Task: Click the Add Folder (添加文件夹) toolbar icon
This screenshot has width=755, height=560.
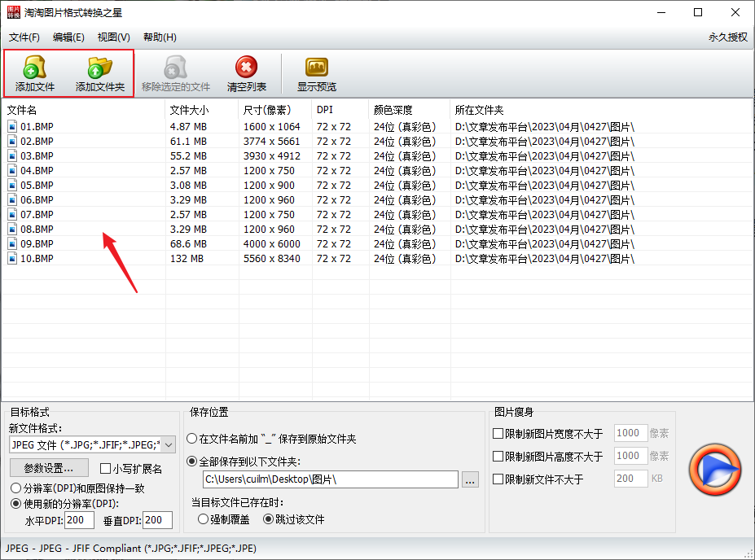Action: point(99,68)
